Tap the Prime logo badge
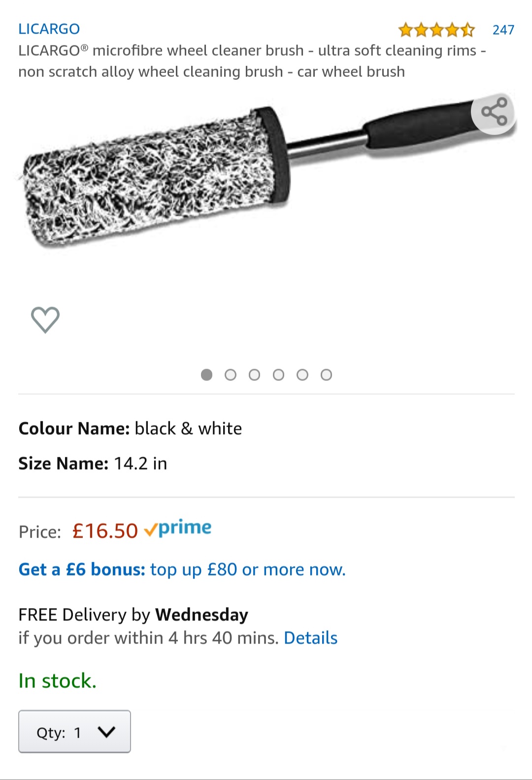The height and width of the screenshot is (780, 532). [178, 529]
